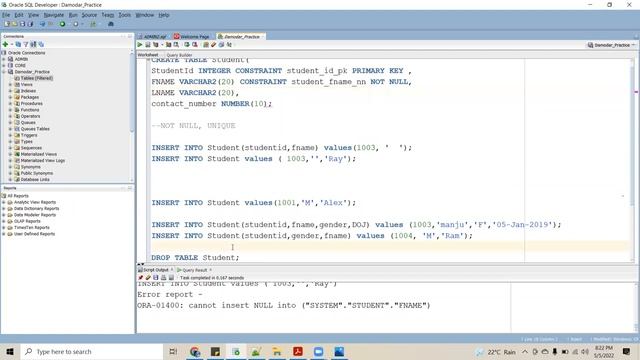Click the green New Connection plus icon

5,44
